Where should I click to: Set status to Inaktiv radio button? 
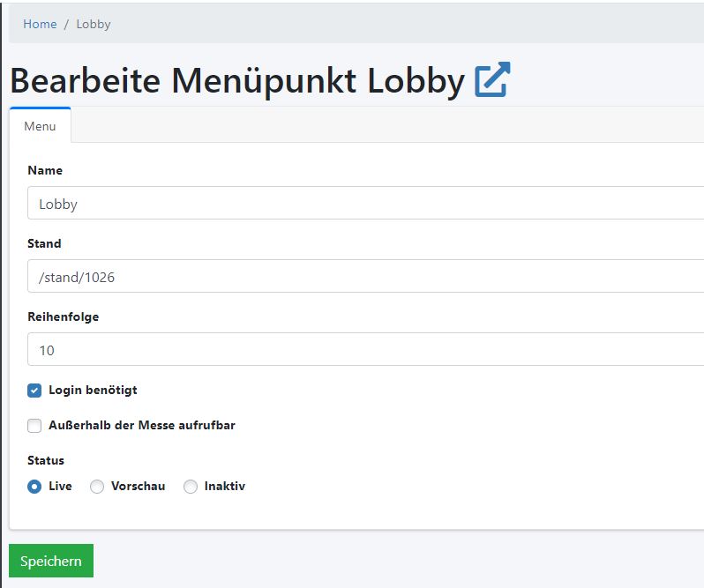(x=191, y=487)
